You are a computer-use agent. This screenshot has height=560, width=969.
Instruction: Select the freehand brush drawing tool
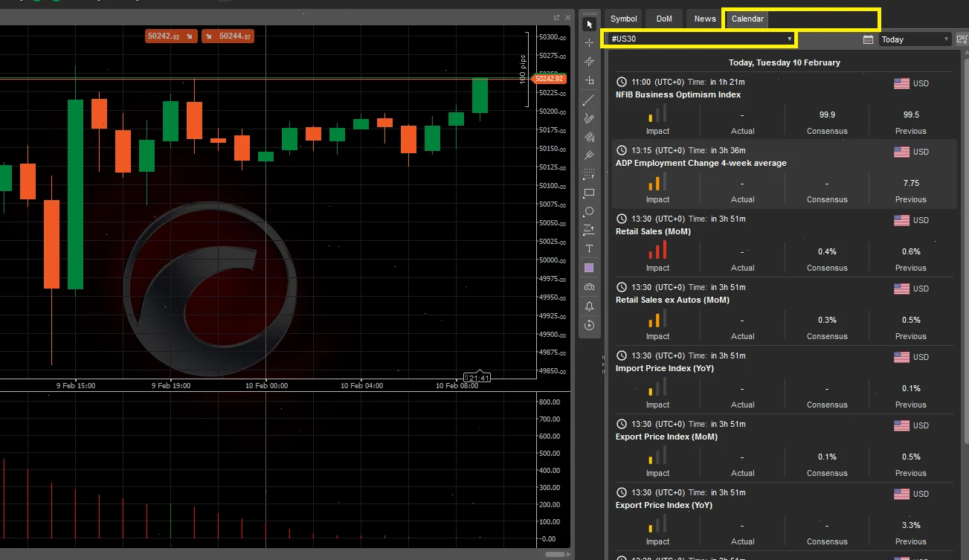589,118
